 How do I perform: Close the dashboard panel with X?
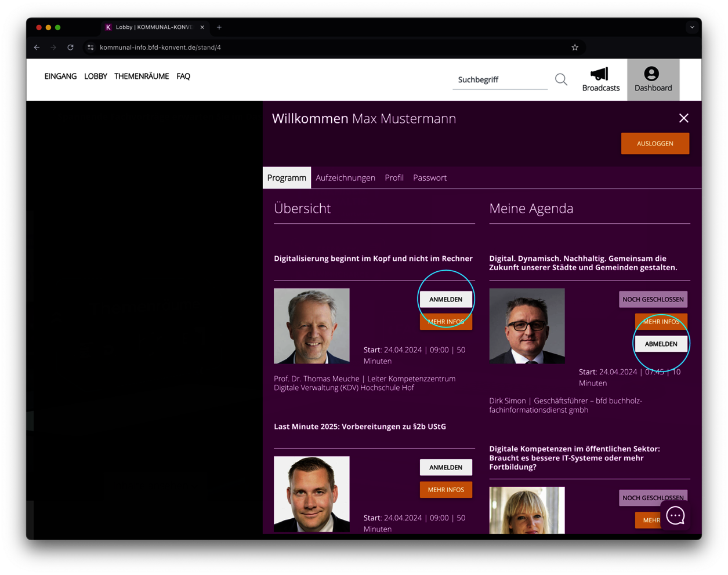(684, 118)
